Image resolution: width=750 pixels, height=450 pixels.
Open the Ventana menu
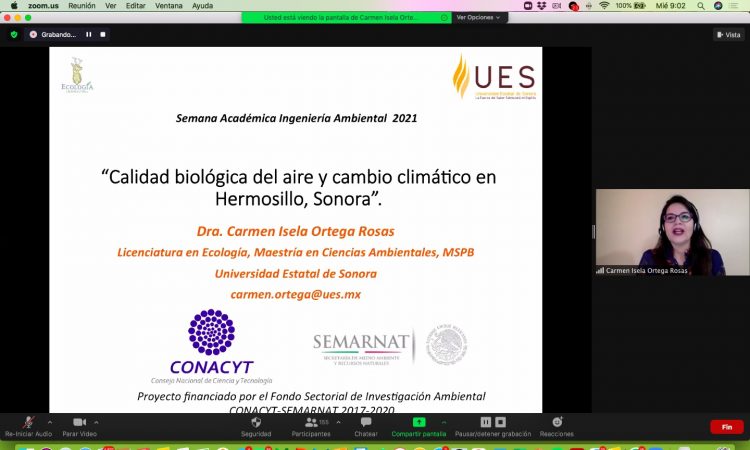(168, 6)
